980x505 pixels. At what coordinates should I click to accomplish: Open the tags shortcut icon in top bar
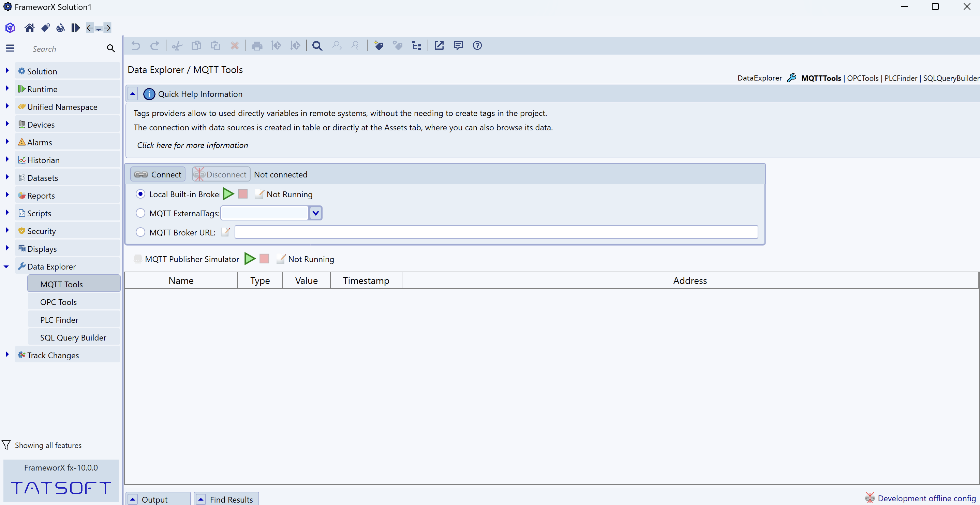45,28
